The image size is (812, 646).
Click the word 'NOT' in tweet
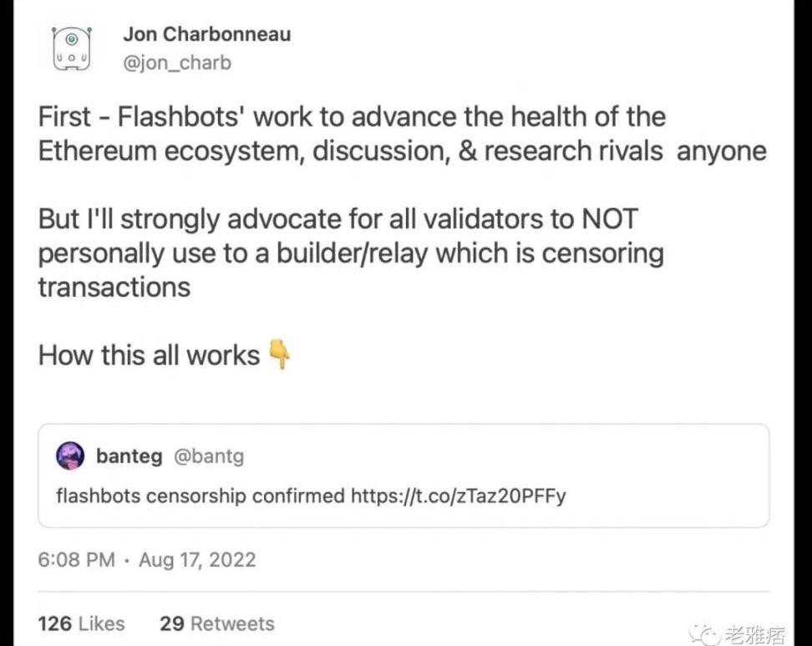(x=610, y=219)
